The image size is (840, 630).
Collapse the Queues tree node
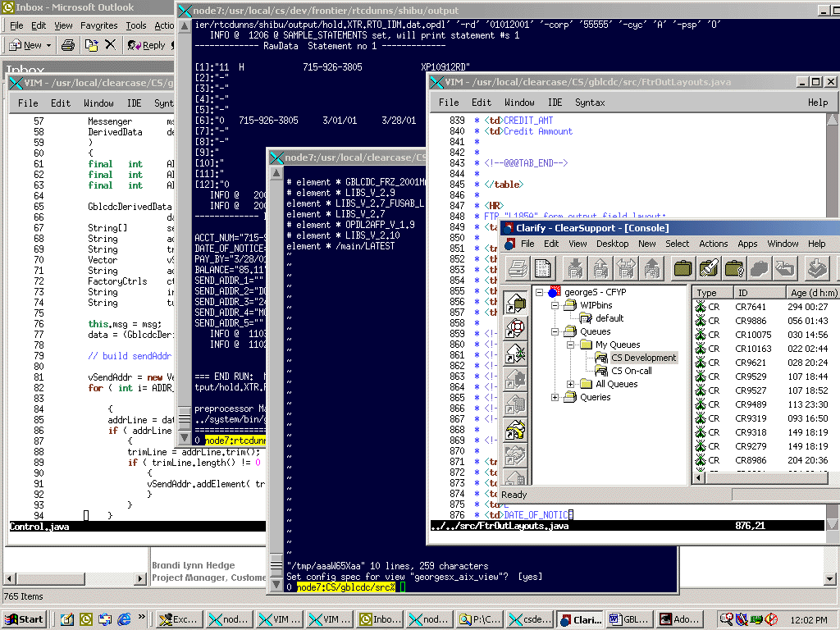click(555, 331)
